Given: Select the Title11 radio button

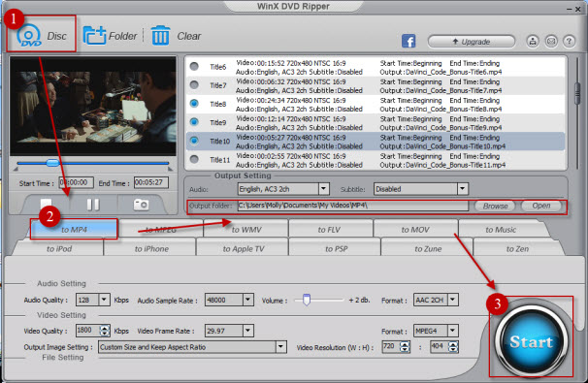Looking at the screenshot, I should pos(194,159).
